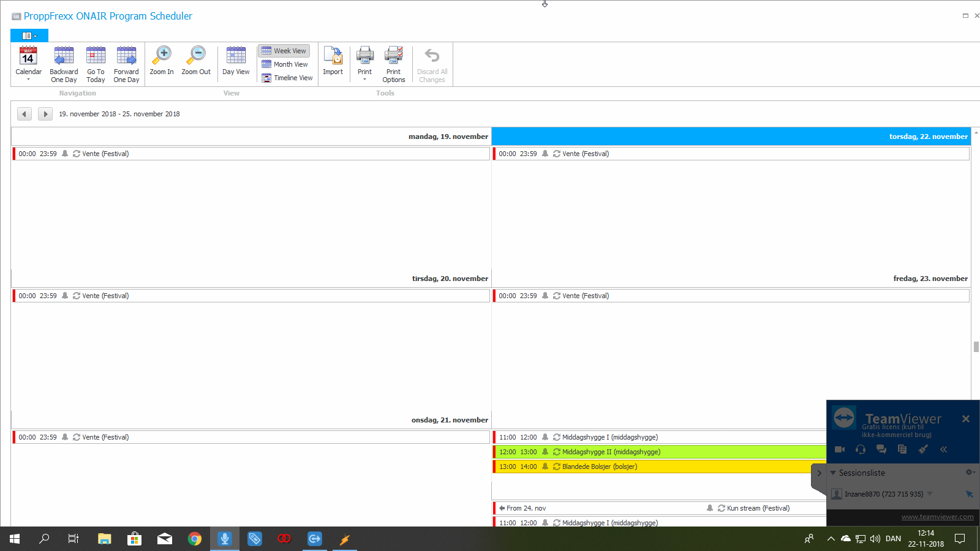Go to previous week arrow
This screenshot has width=980, height=551.
[24, 114]
